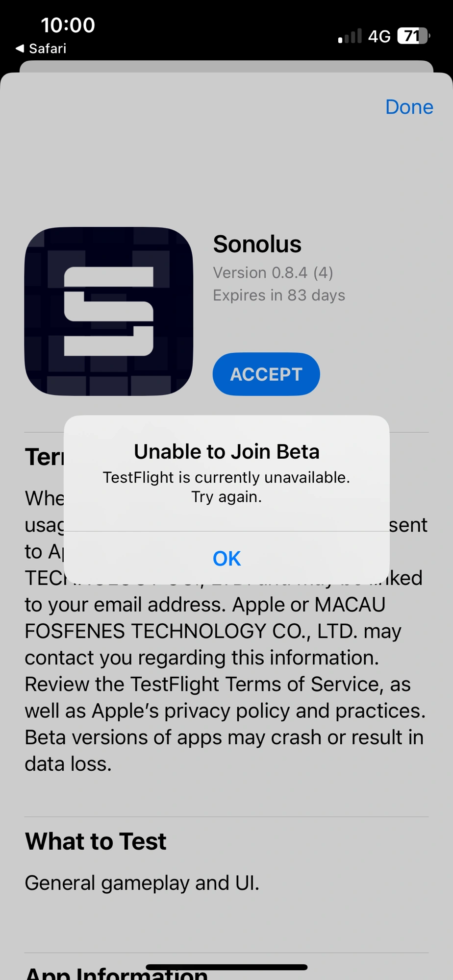Tap the 4G network indicator
This screenshot has width=453, height=980.
[x=379, y=36]
